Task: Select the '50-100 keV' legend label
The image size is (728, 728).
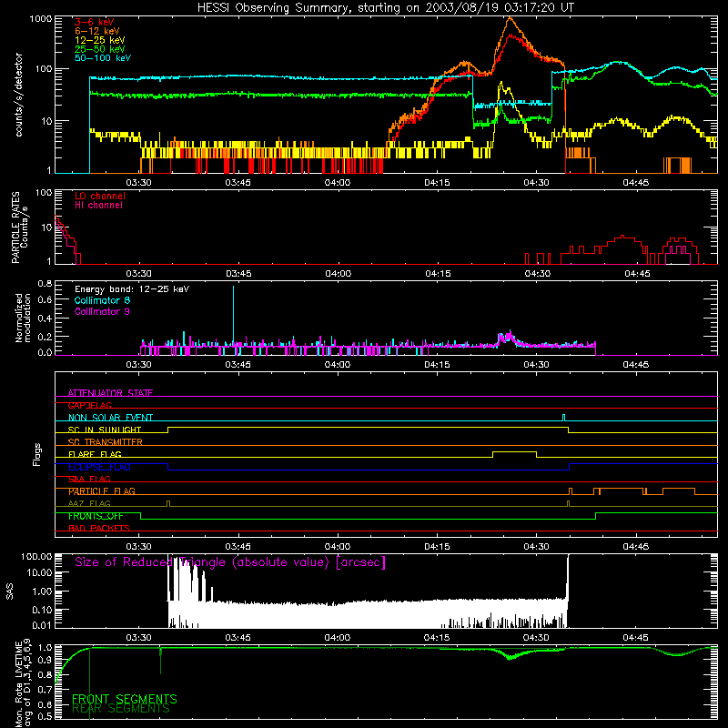Action: [x=103, y=58]
